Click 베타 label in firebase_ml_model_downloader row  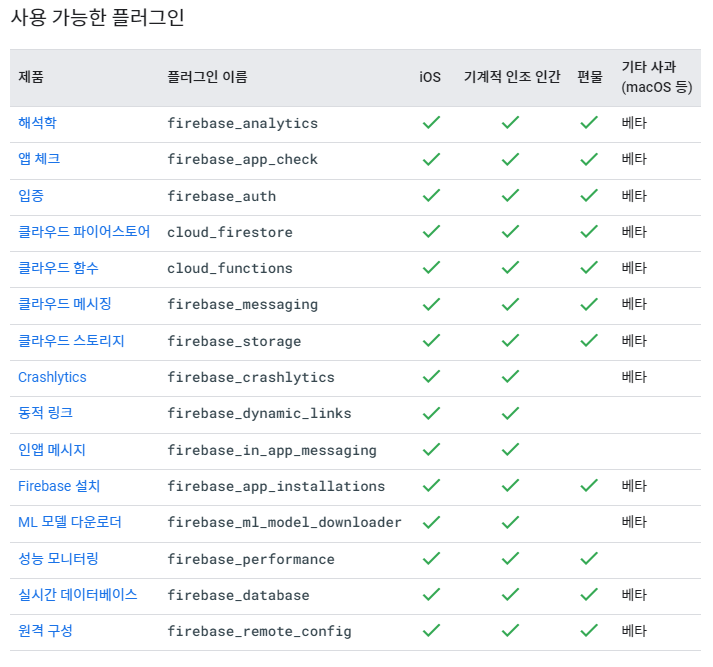[x=634, y=522]
